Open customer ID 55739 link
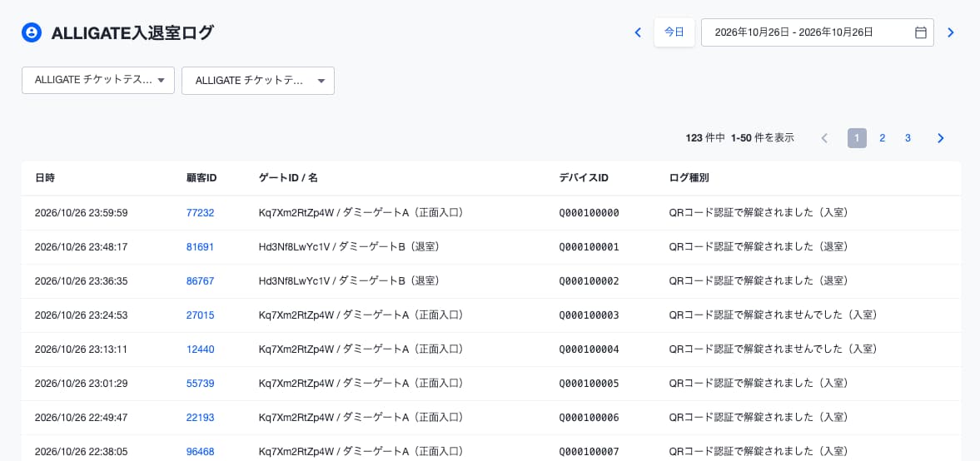Viewport: 980px width, 461px height. pyautogui.click(x=200, y=384)
